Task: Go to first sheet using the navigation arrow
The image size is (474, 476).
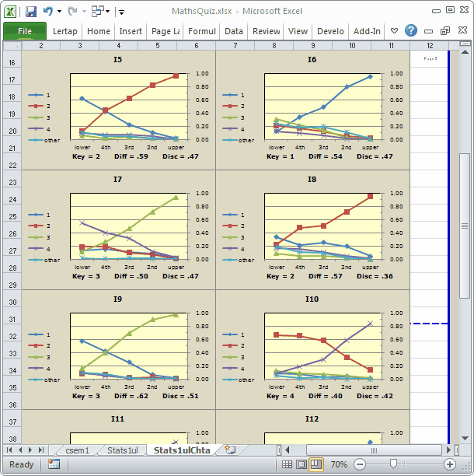Action: (9, 450)
